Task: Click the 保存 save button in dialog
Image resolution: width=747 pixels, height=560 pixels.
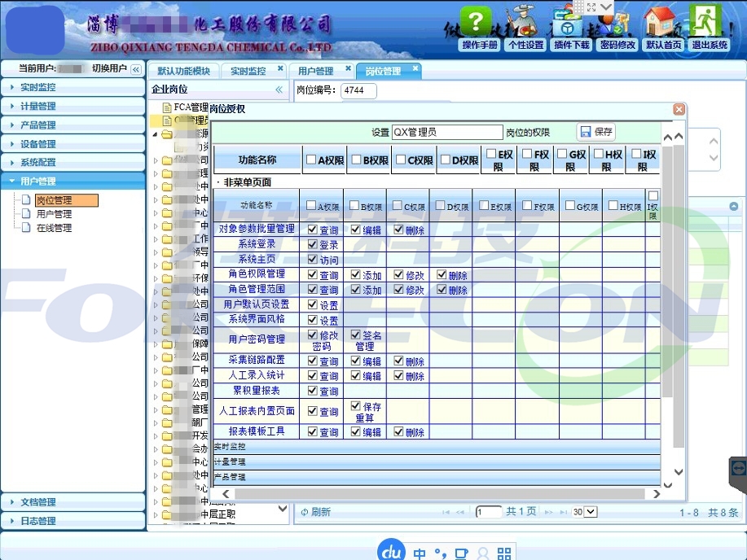Action: point(595,132)
